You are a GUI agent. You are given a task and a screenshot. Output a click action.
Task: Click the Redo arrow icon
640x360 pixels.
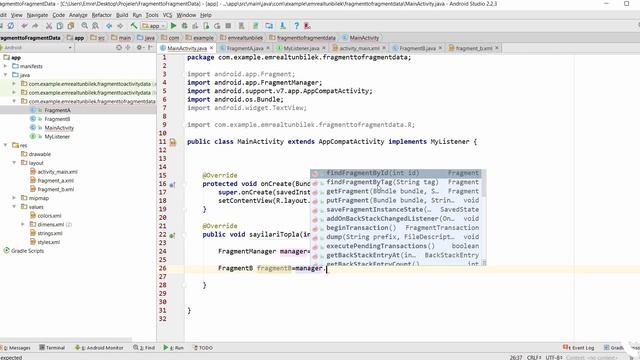[36, 26]
